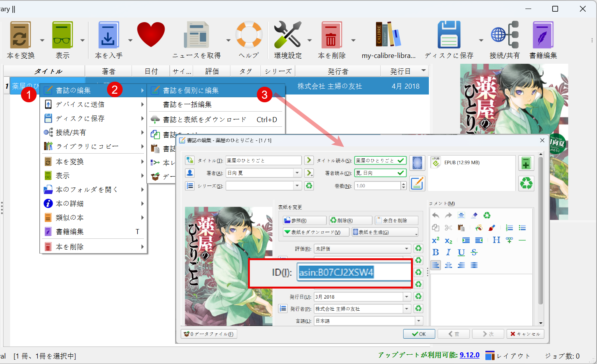The height and width of the screenshot is (364, 597).
Task: Click the EPUB format icon
Action: pyautogui.click(x=436, y=163)
